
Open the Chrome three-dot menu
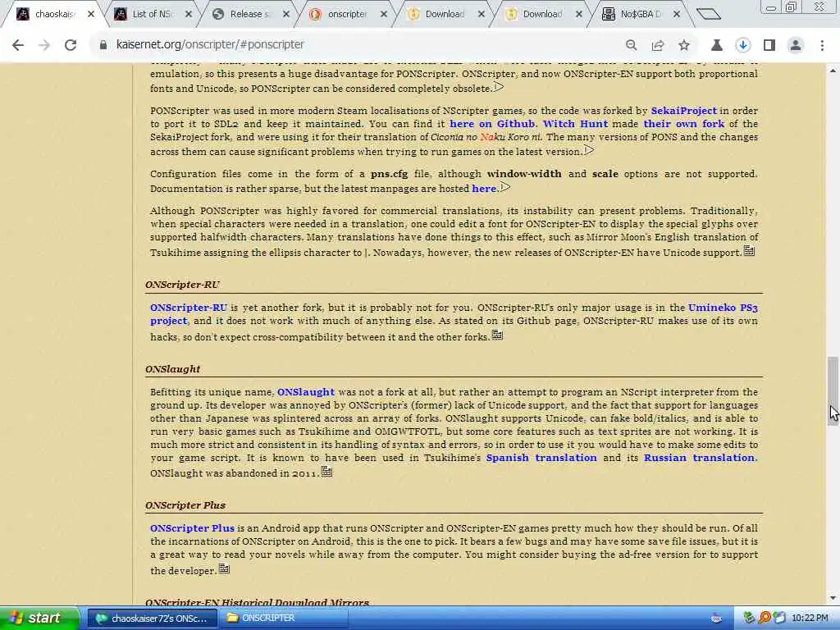tap(822, 45)
